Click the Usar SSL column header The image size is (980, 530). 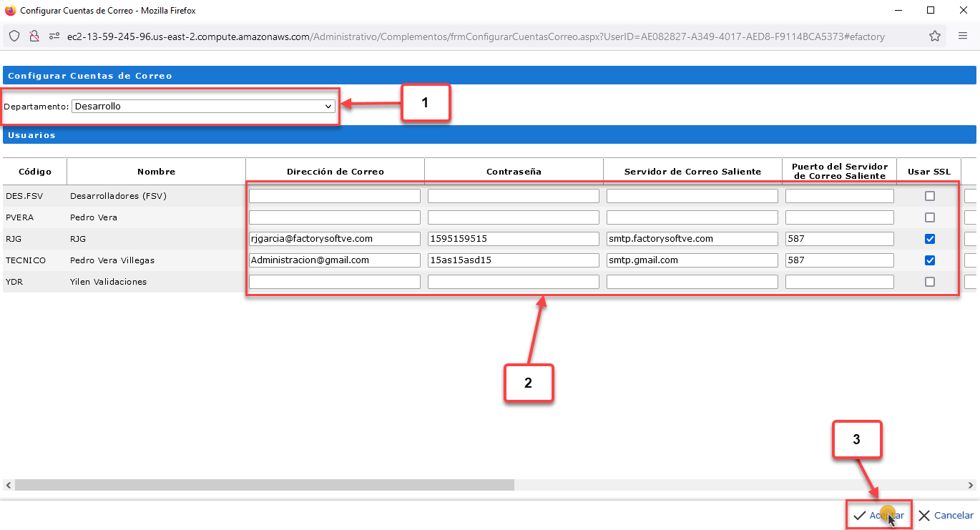929,172
